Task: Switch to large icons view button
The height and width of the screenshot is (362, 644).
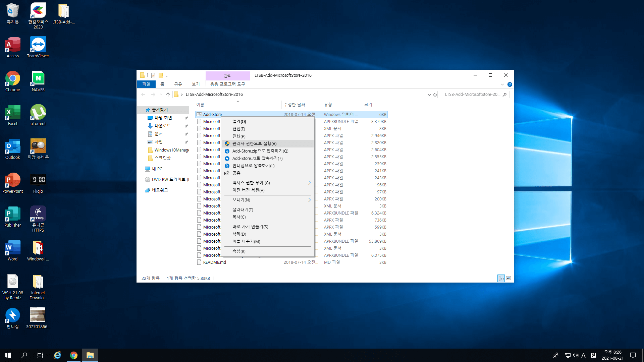Action: pos(508,278)
